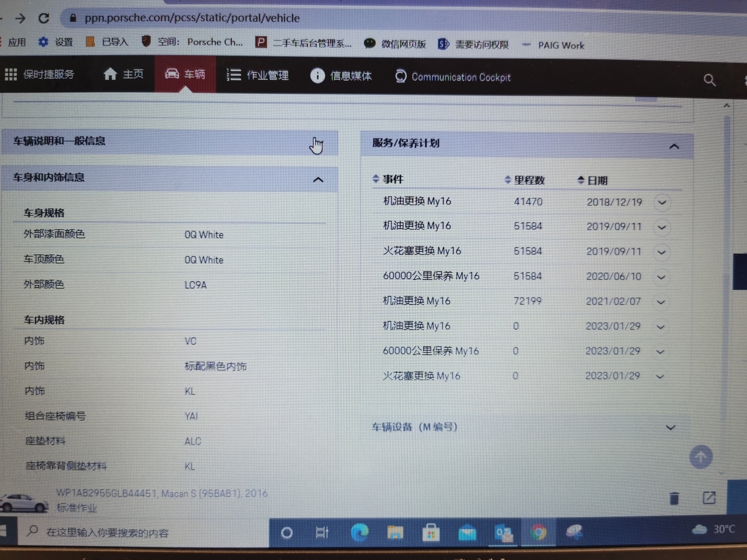This screenshot has height=560, width=747.
Task: Open 微信网页版 bookmark
Action: pyautogui.click(x=395, y=44)
